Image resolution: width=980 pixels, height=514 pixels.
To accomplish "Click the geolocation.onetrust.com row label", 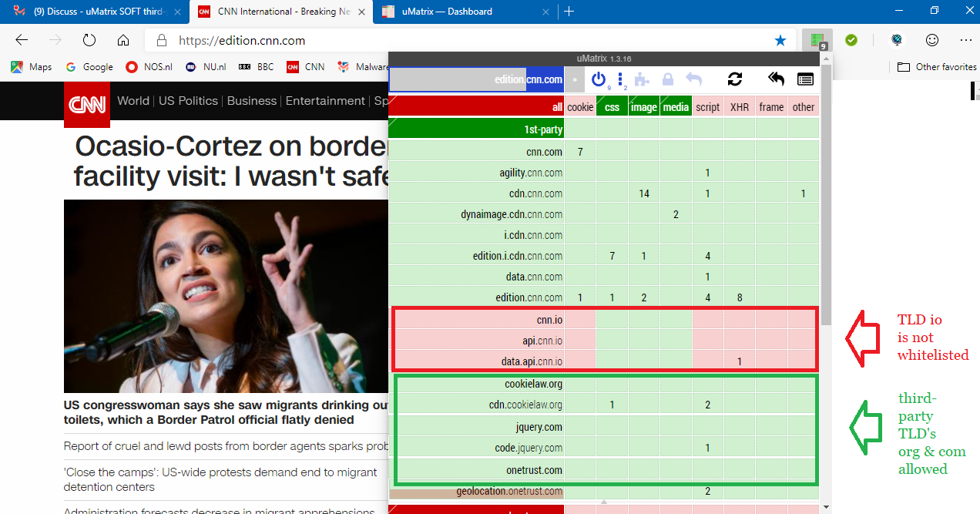I will pyautogui.click(x=476, y=491).
